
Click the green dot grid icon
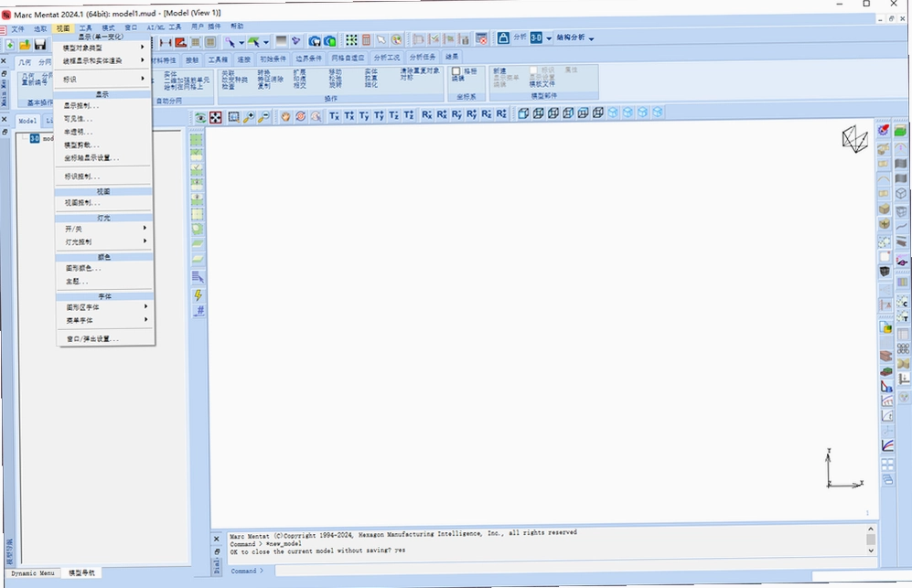click(351, 39)
